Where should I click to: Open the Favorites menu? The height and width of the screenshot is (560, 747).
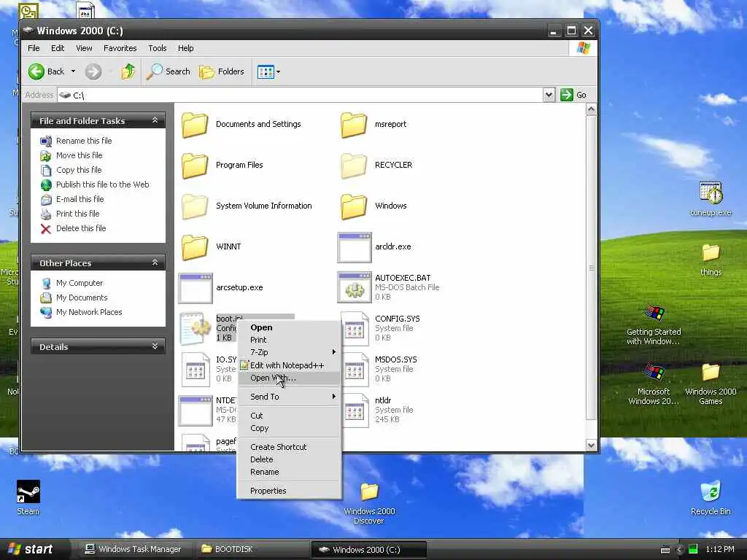click(x=120, y=48)
